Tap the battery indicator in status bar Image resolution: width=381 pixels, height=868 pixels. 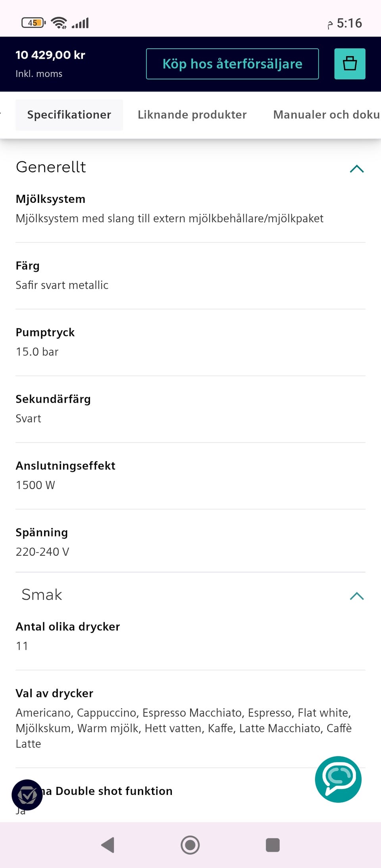pyautogui.click(x=34, y=23)
